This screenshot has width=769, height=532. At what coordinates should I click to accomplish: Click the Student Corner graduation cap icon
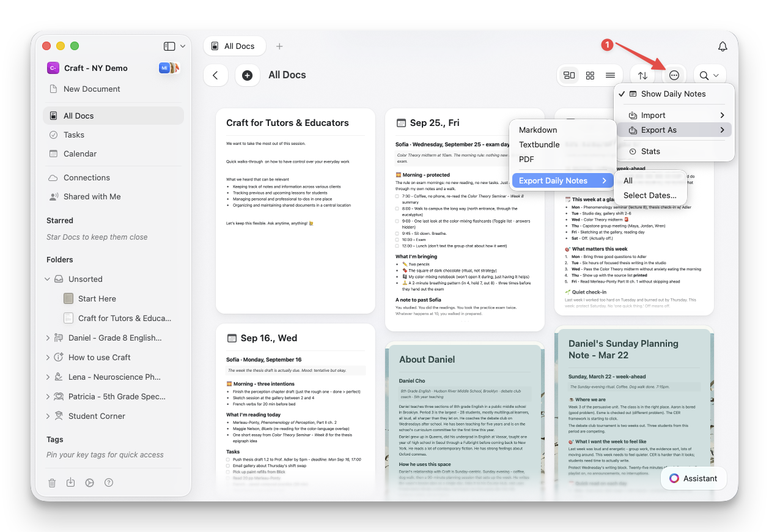[x=59, y=416]
